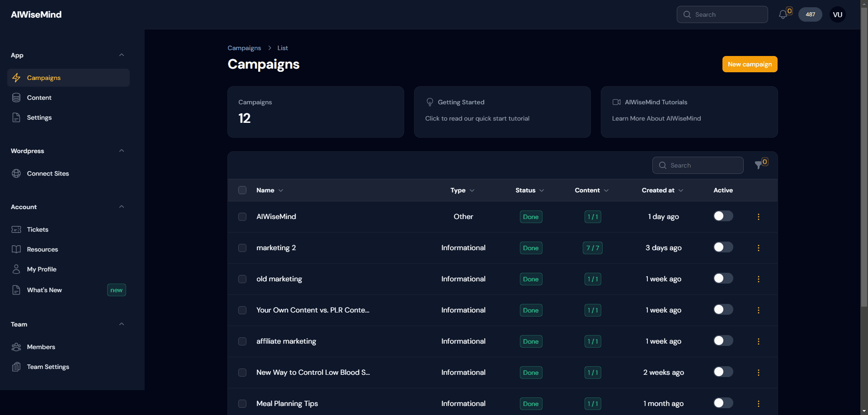This screenshot has width=868, height=415.
Task: Click the Tickets icon in sidebar
Action: [16, 229]
